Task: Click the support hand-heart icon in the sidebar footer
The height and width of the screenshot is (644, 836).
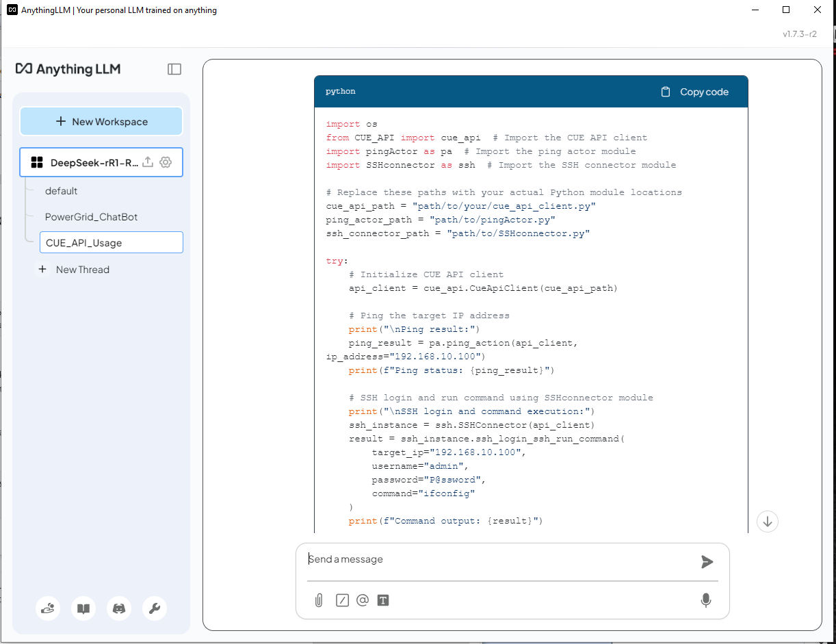Action: point(48,608)
